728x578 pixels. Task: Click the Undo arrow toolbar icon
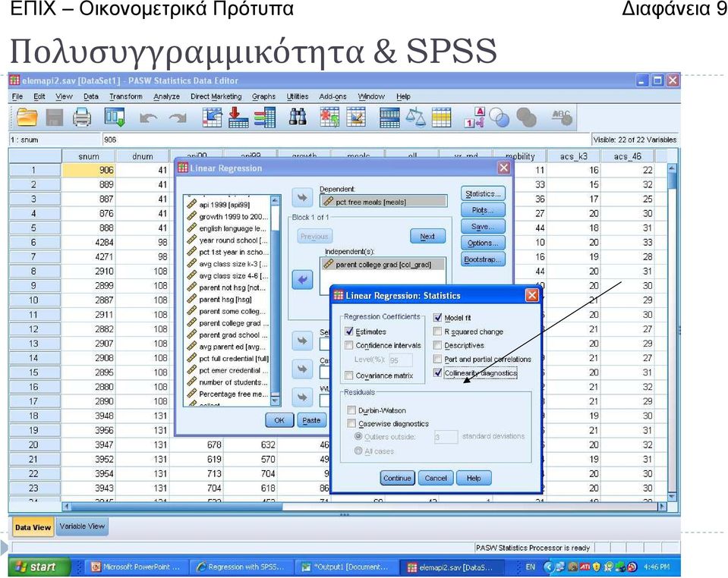(148, 118)
